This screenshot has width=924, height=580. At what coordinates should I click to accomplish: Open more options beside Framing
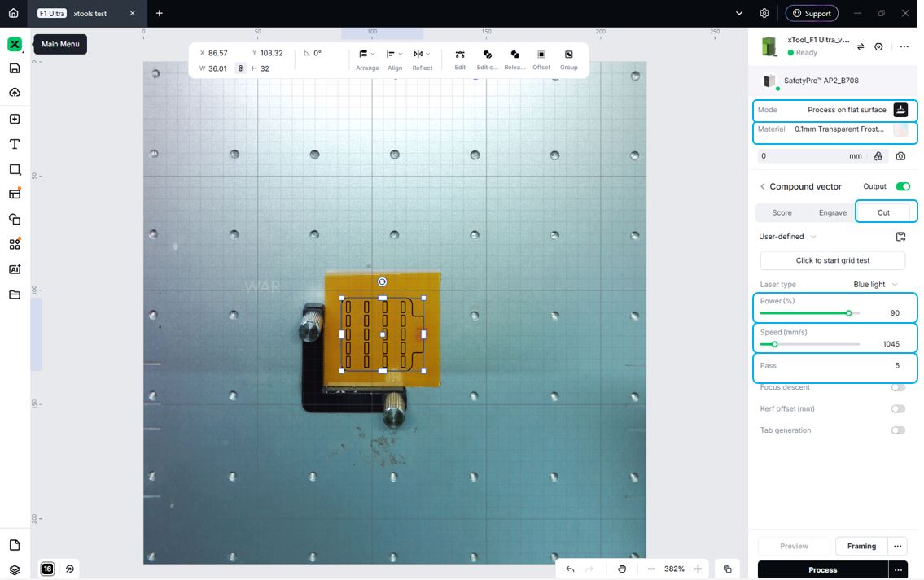(897, 546)
